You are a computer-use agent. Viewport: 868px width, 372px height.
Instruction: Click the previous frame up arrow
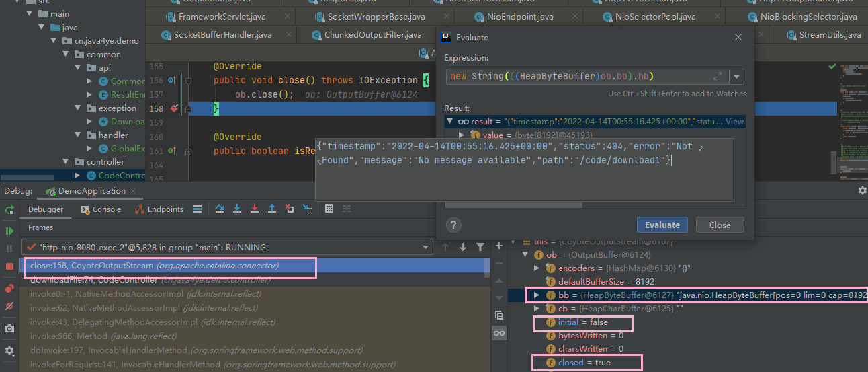point(445,248)
